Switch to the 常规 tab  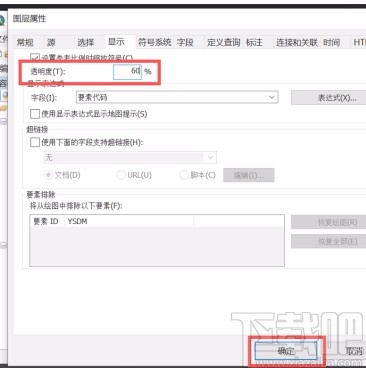pos(25,42)
